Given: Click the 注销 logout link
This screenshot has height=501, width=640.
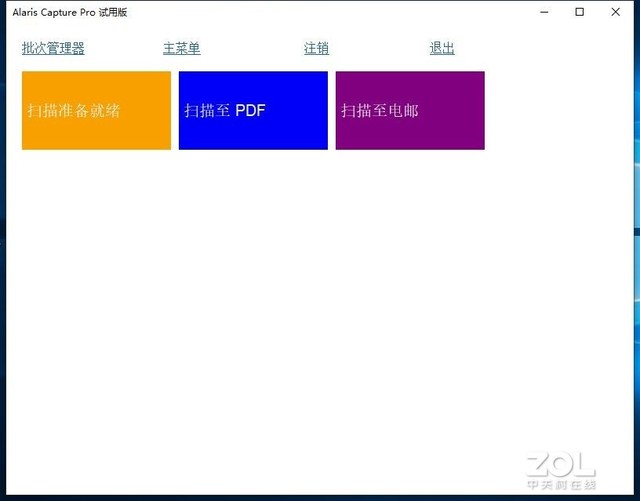Looking at the screenshot, I should tap(316, 48).
